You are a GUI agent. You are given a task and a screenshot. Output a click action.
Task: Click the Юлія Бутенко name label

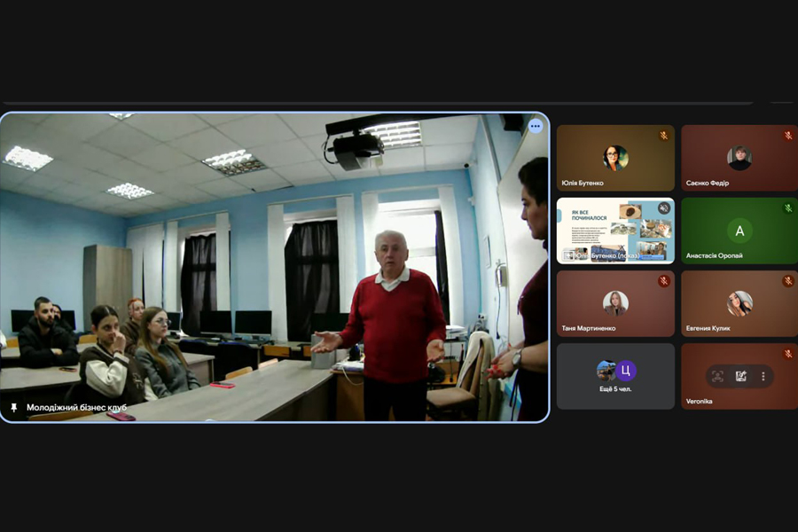[x=583, y=183]
